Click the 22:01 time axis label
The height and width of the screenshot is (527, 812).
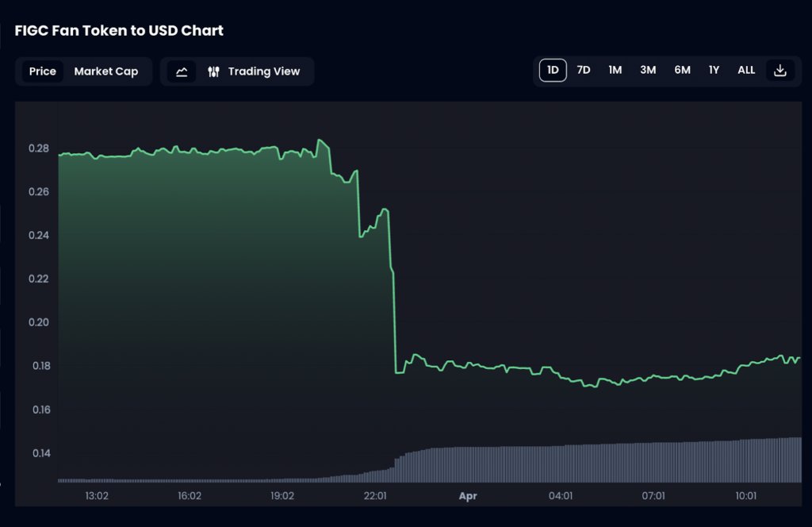(375, 496)
